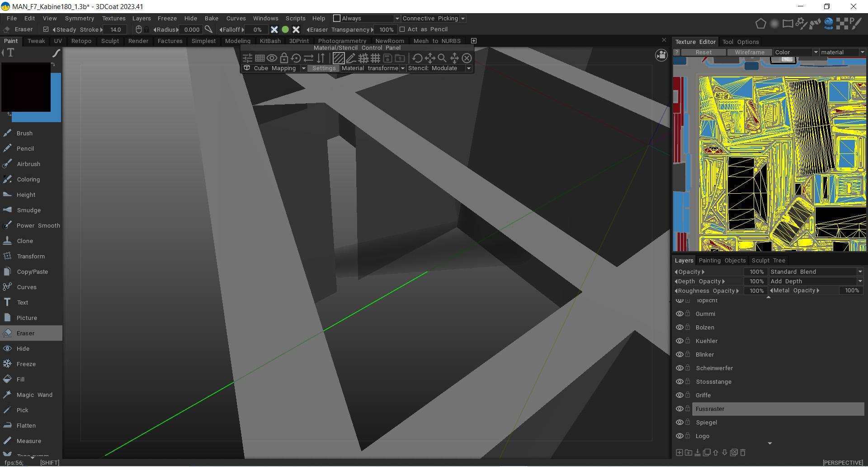Activate the Fill tool

point(20,379)
